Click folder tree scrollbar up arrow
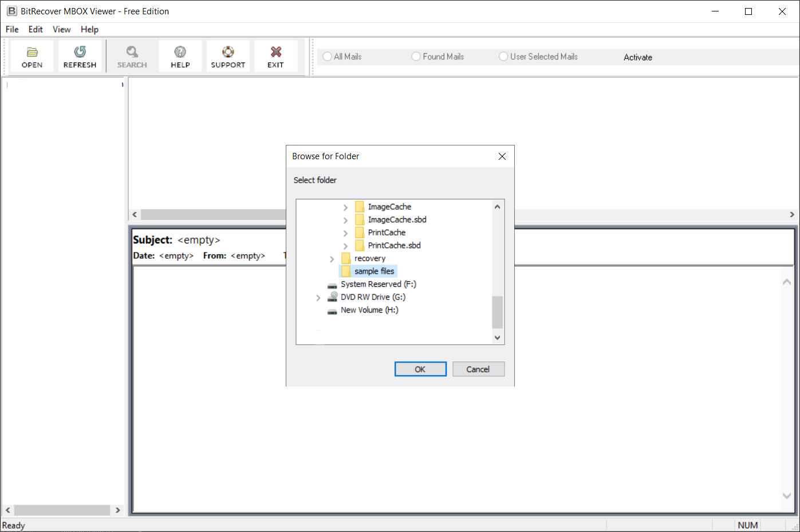This screenshot has height=532, width=800. [497, 207]
